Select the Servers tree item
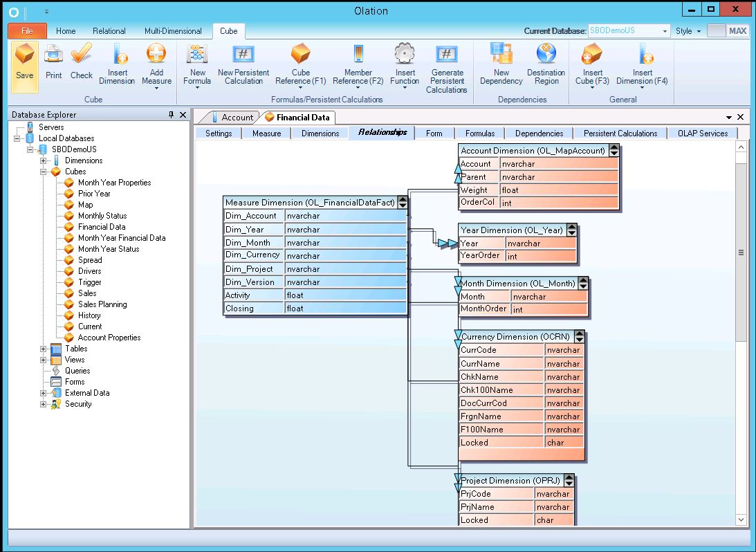756x552 pixels. pyautogui.click(x=51, y=127)
